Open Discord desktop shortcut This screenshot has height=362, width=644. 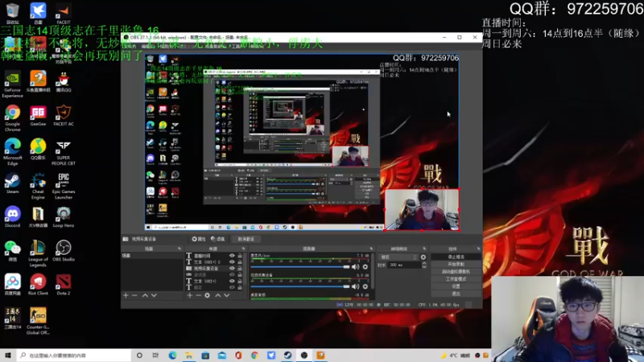(12, 217)
